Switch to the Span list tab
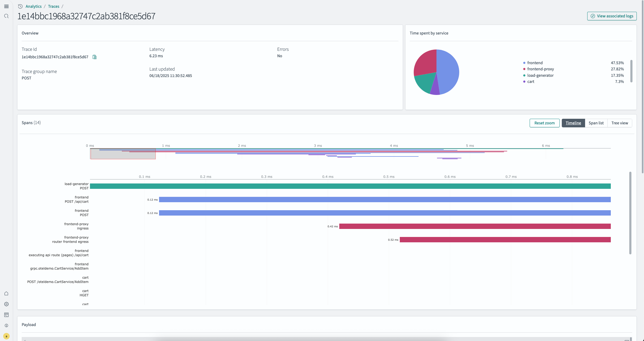Viewport: 644px width, 341px height. tap(596, 123)
